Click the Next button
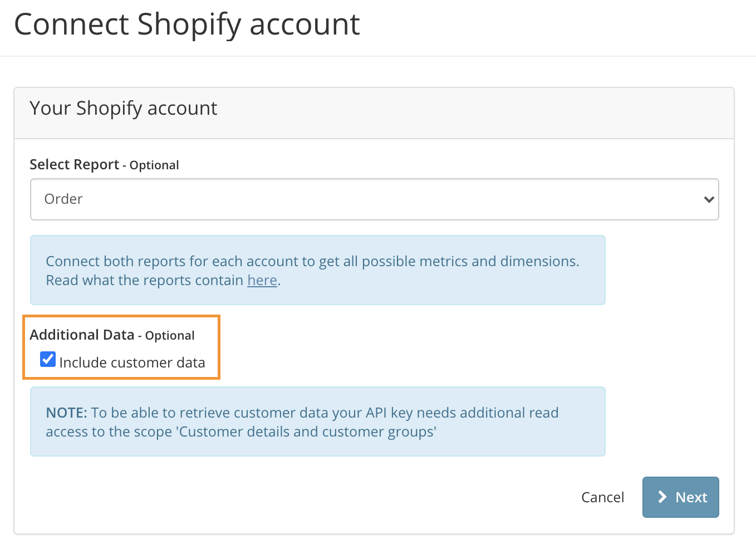 coord(680,497)
